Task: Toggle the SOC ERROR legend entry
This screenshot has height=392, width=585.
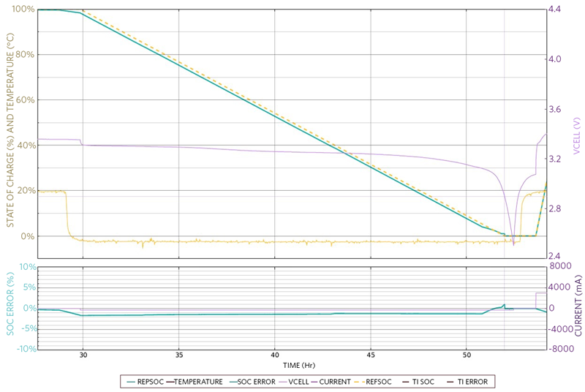Action: pyautogui.click(x=252, y=382)
